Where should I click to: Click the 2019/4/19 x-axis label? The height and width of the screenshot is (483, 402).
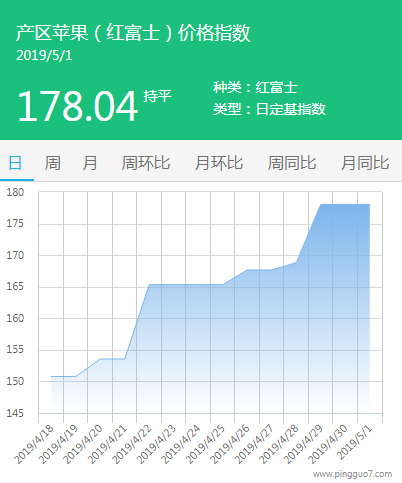click(x=58, y=444)
